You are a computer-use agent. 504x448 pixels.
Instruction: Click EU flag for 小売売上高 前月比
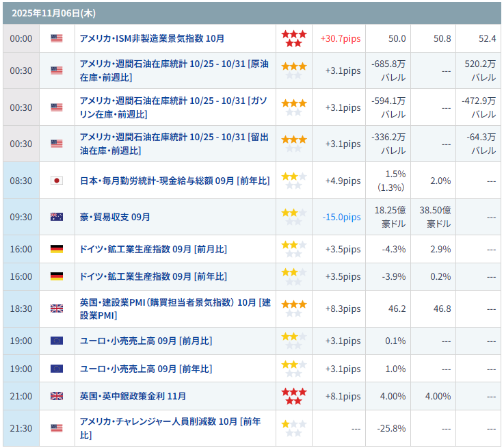point(57,341)
